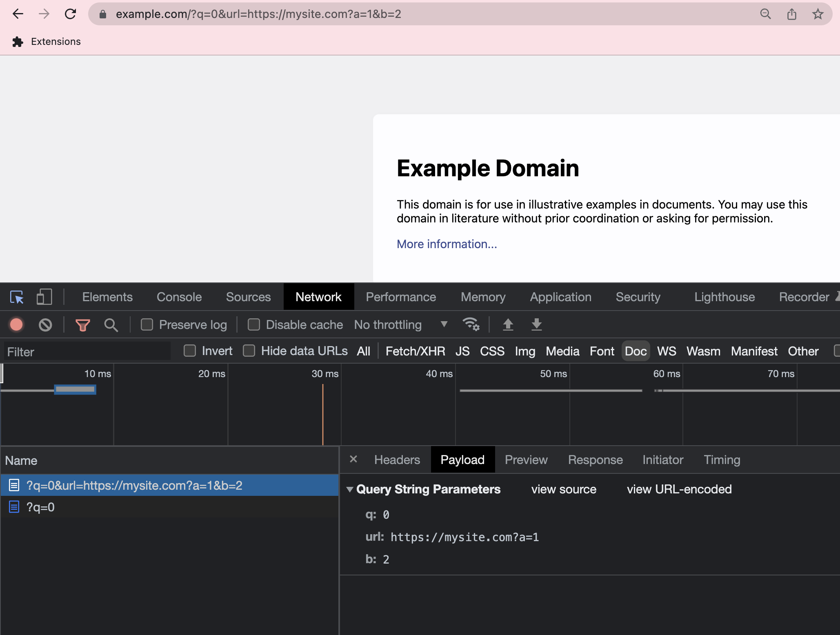Open the No throttling dropdown

401,325
